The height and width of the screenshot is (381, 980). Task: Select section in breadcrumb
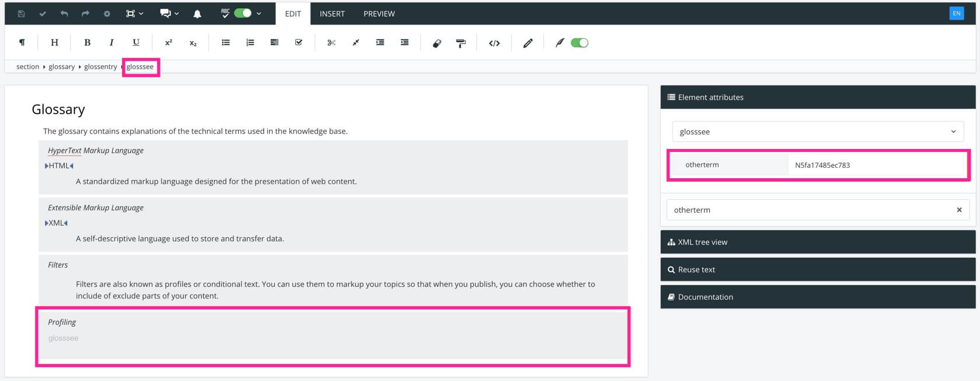point(27,67)
